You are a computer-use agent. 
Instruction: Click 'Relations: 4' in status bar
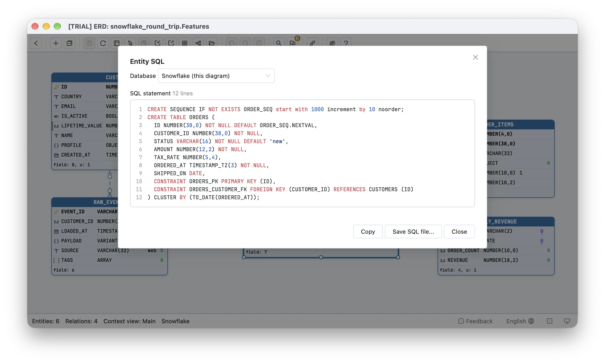[x=81, y=321]
